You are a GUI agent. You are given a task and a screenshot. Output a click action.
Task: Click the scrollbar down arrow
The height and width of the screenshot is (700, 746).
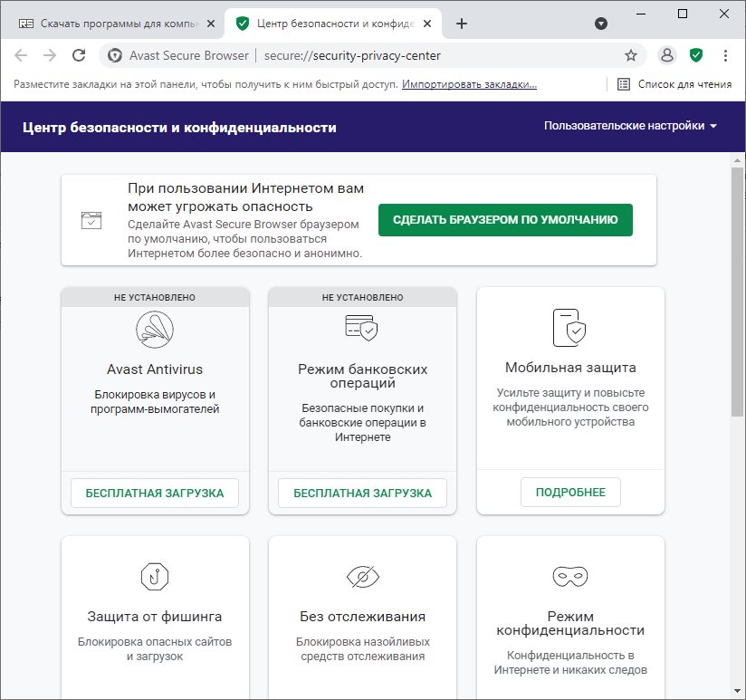(x=737, y=692)
